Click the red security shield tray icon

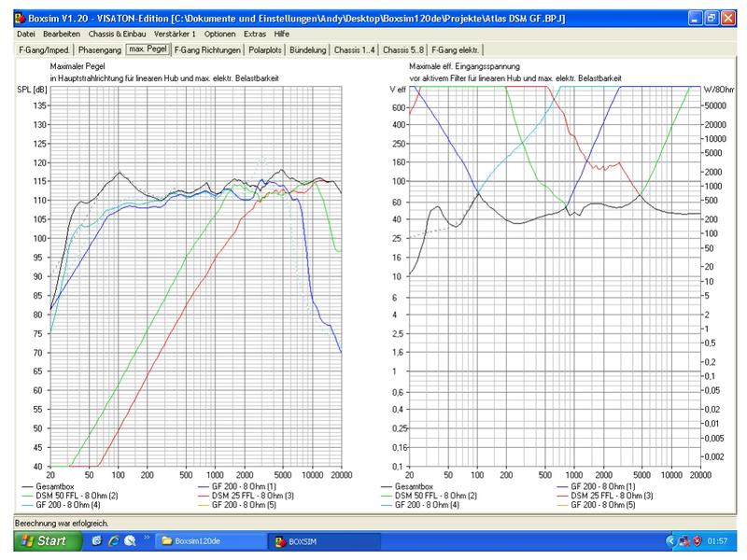pos(698,541)
